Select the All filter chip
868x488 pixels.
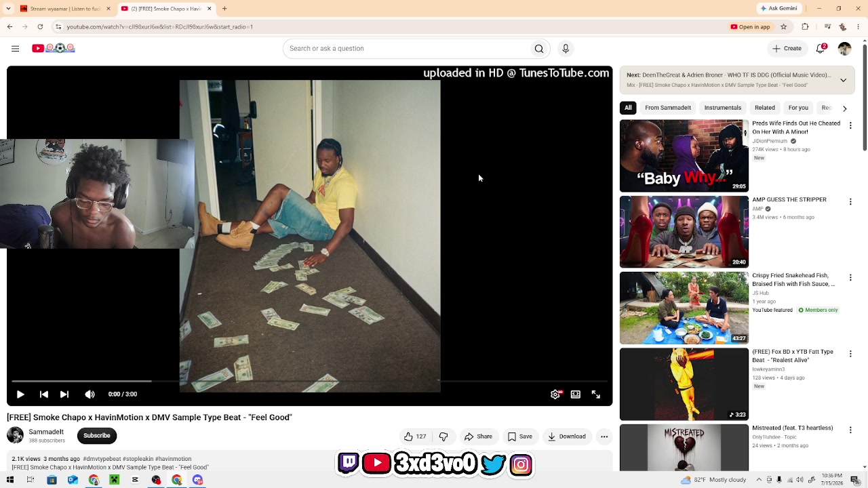pyautogui.click(x=628, y=108)
